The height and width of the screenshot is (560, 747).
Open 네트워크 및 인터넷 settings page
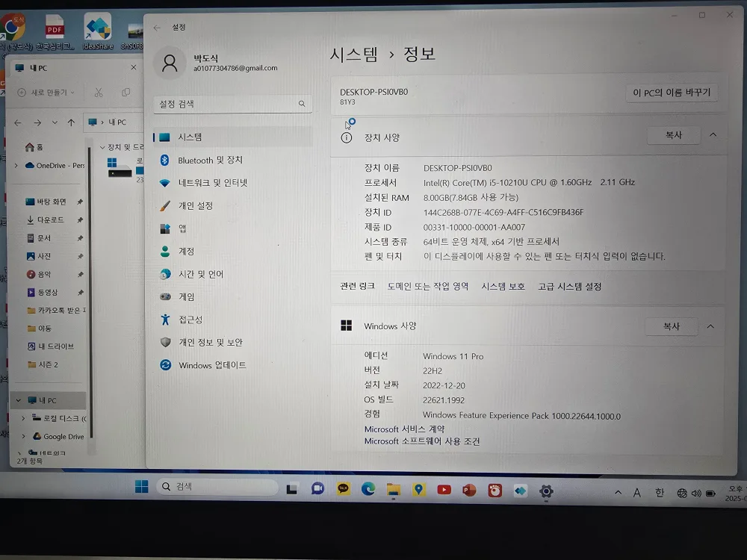tap(212, 183)
